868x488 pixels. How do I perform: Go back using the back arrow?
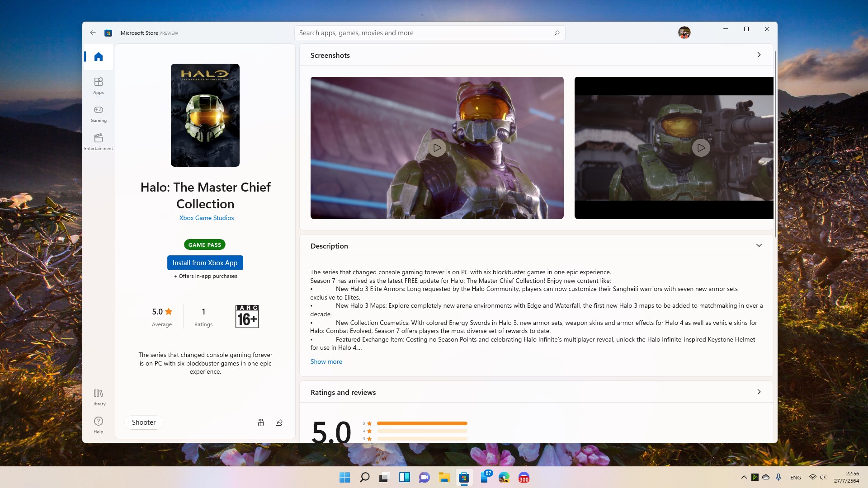click(93, 33)
